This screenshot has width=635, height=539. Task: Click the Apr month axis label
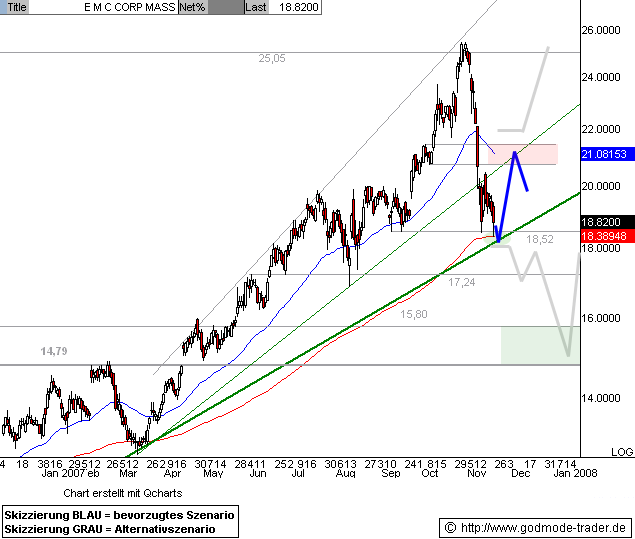[172, 473]
